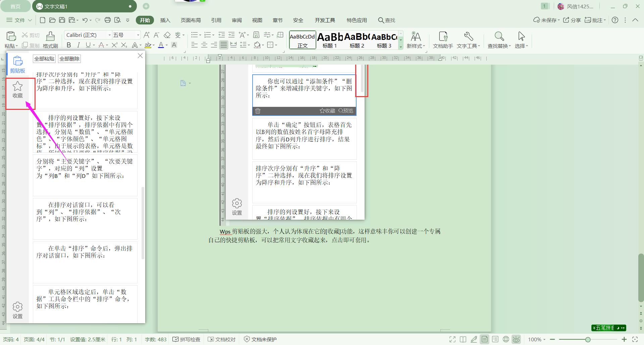Click the Format Painter (格式刷) icon

click(x=50, y=40)
